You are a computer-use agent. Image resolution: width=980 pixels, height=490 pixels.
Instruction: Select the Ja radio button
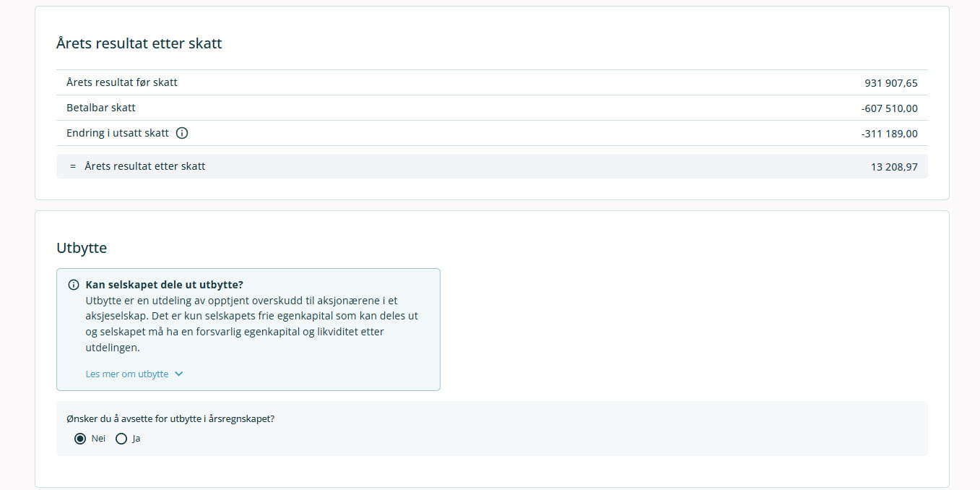[x=121, y=439]
